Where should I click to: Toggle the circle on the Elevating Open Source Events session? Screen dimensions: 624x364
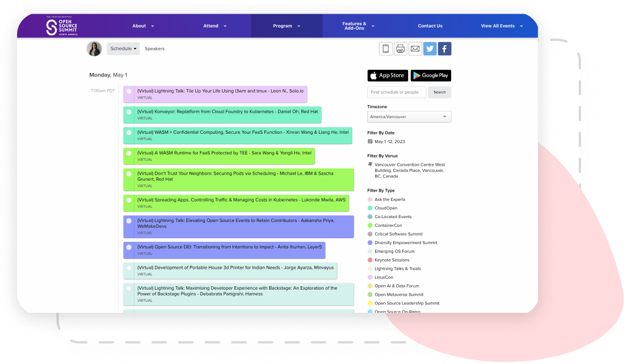coord(129,221)
